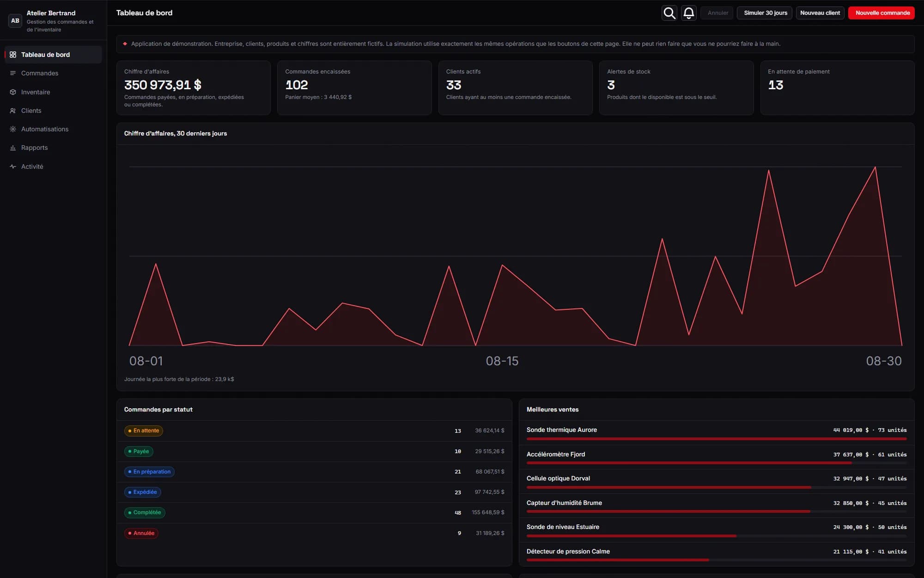Click the 36 624,14 $ amount
This screenshot has width=924, height=578.
[490, 430]
